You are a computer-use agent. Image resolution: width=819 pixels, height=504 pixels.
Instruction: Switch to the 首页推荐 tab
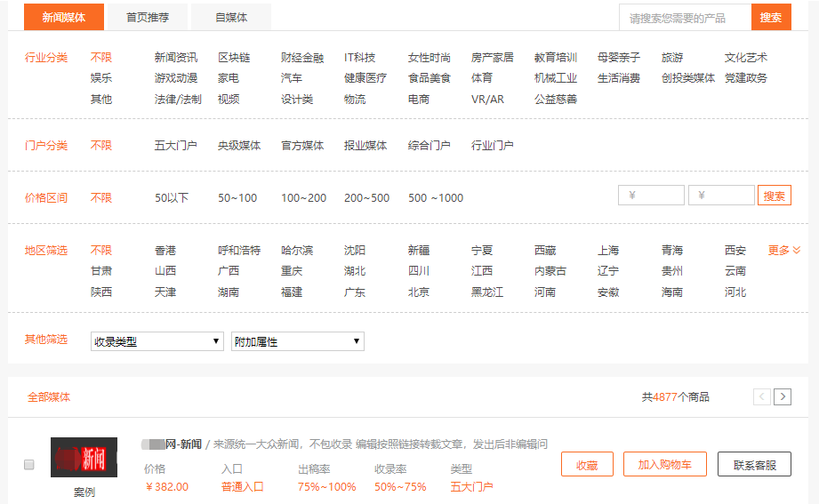(x=147, y=17)
